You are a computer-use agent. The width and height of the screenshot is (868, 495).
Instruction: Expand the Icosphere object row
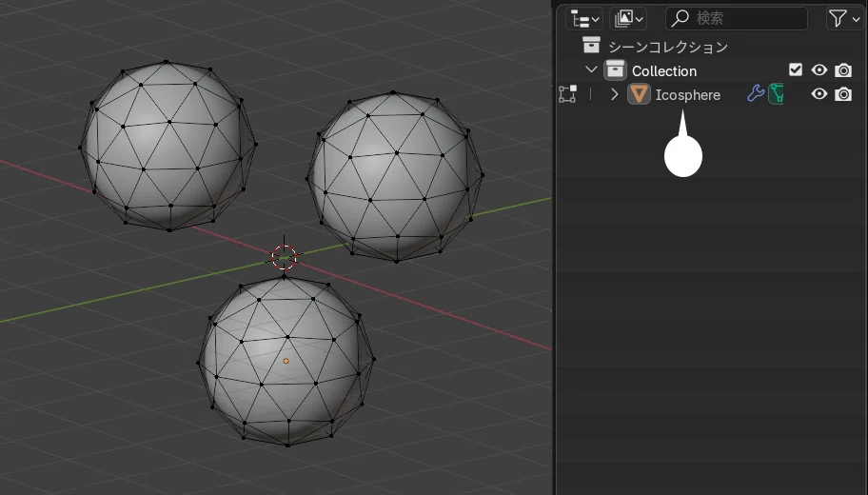click(x=614, y=94)
